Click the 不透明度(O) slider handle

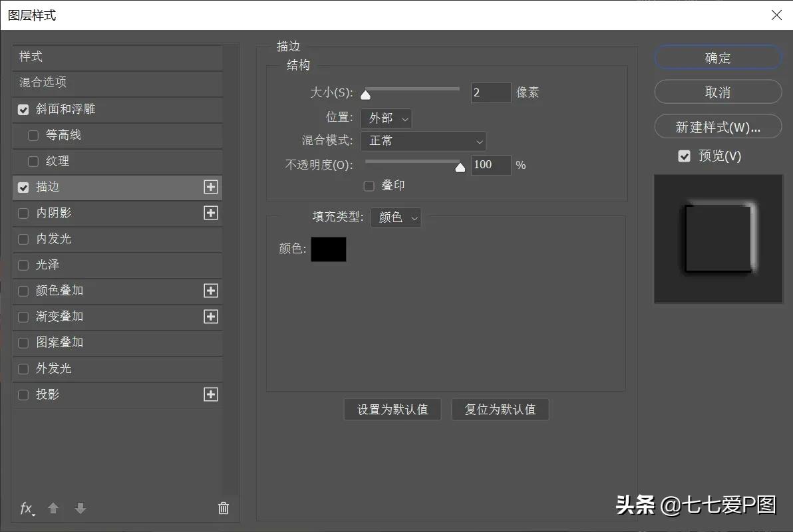[460, 168]
